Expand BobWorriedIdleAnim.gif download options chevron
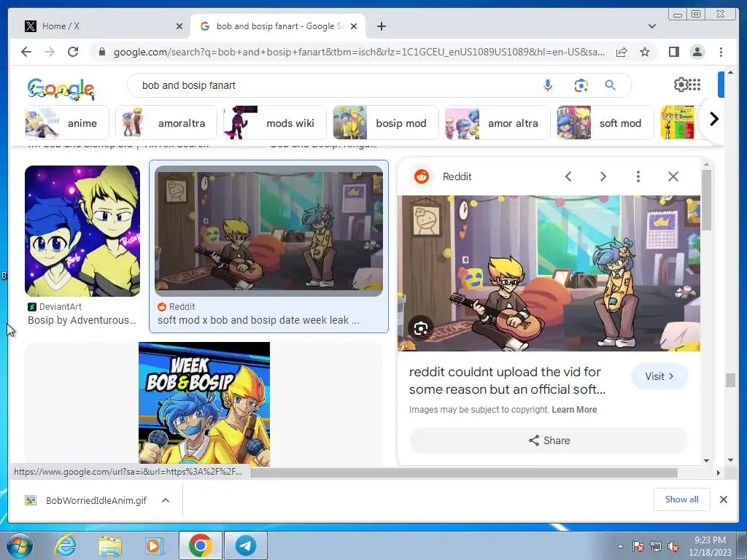 pyautogui.click(x=166, y=500)
